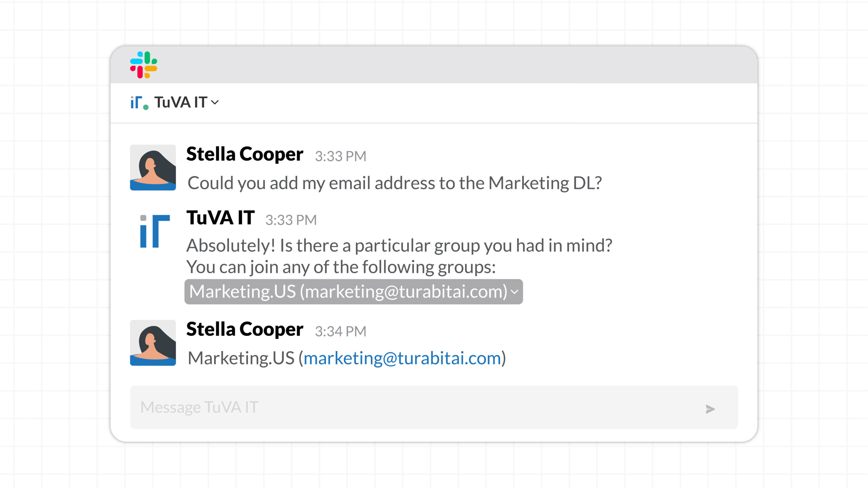Click TuVA IT bot avatar in message

click(155, 231)
